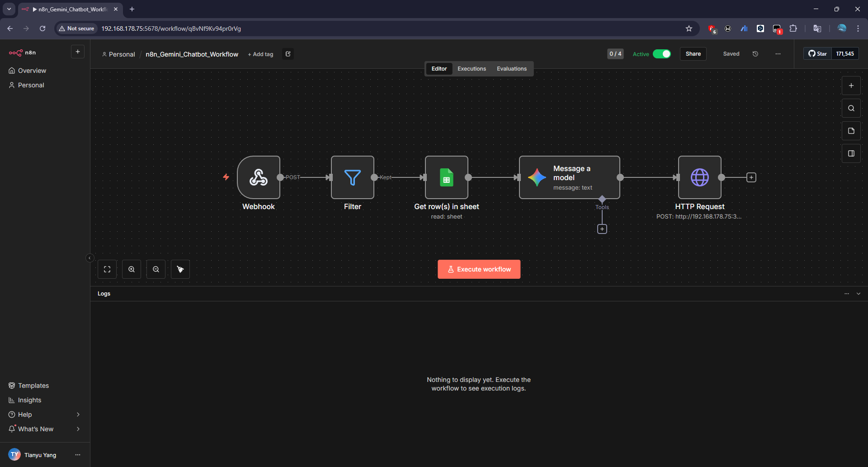This screenshot has width=868, height=467.
Task: Deactivate the workflow with the Active toggle
Action: click(x=662, y=54)
